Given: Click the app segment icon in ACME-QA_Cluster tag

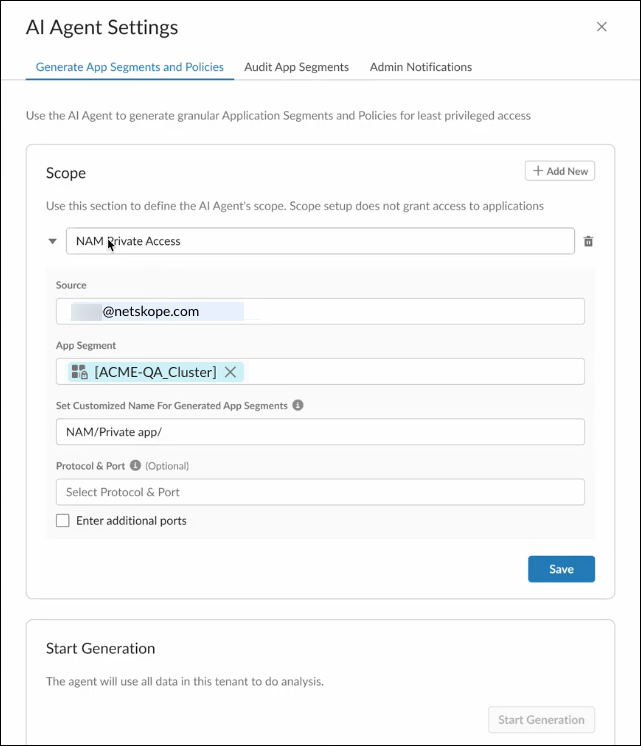Looking at the screenshot, I should (79, 372).
